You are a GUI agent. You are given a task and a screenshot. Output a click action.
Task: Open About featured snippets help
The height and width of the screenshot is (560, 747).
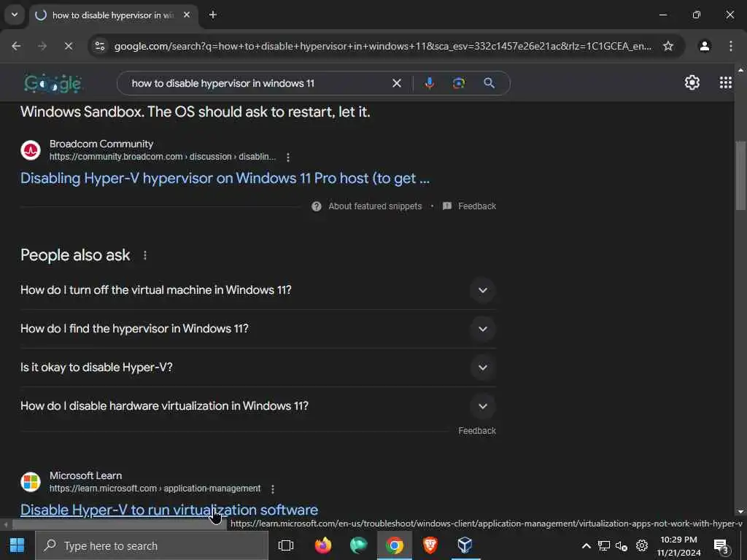point(367,206)
